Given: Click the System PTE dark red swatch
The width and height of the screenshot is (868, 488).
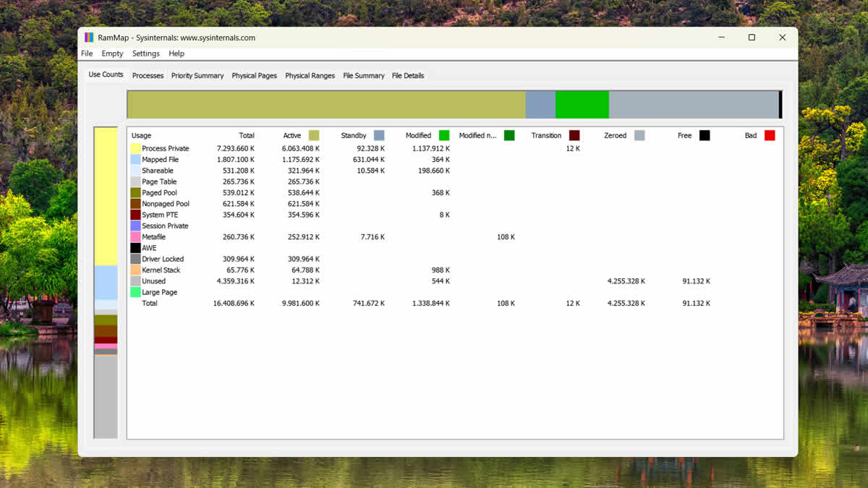Looking at the screenshot, I should [x=135, y=215].
